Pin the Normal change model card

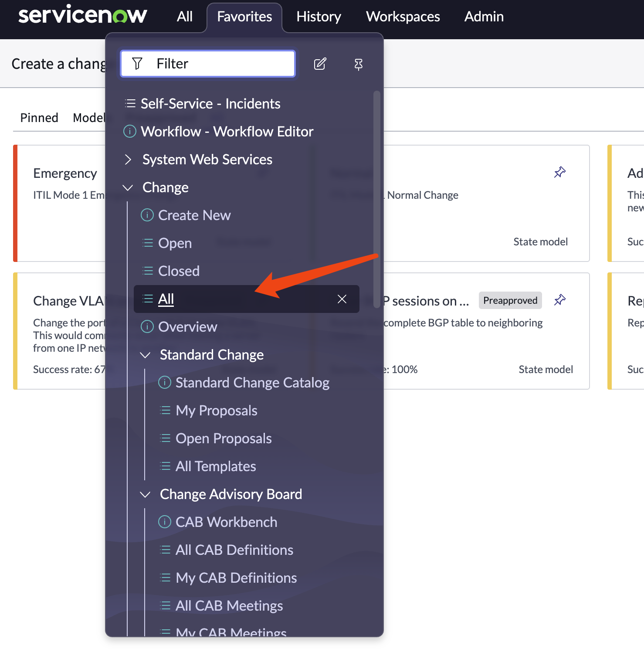[x=559, y=172]
